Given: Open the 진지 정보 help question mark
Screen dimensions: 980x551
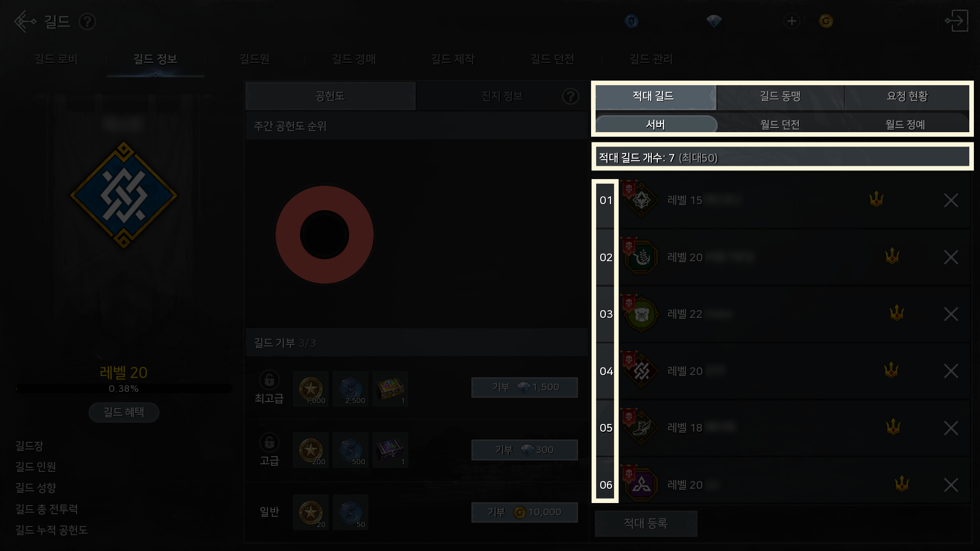Looking at the screenshot, I should point(571,96).
